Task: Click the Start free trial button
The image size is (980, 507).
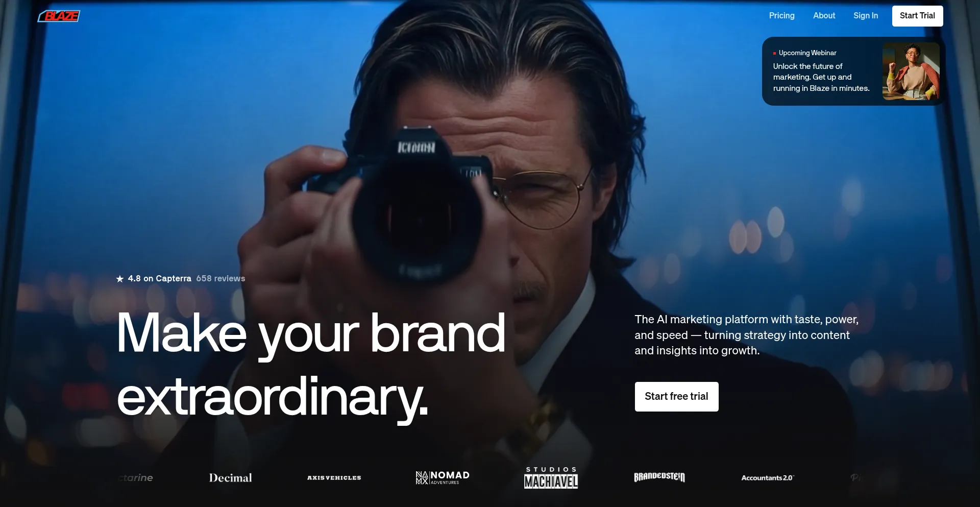Action: click(676, 397)
